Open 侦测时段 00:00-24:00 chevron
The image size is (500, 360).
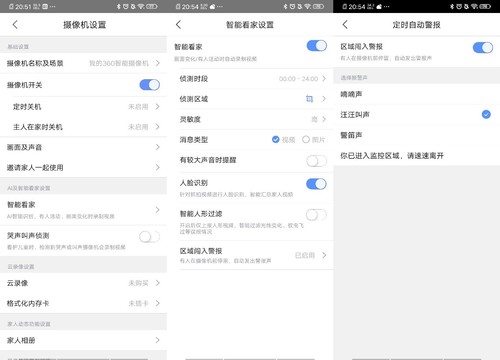click(x=324, y=79)
